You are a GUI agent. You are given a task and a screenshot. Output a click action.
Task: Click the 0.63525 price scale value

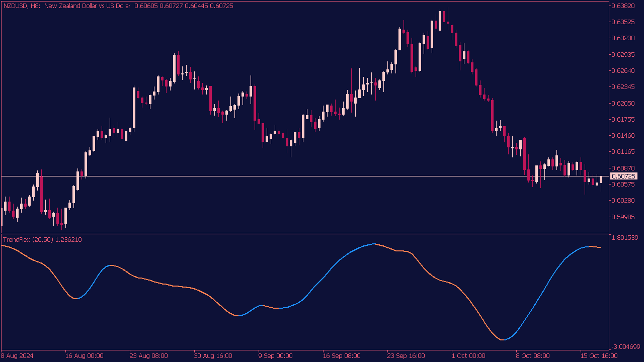623,22
